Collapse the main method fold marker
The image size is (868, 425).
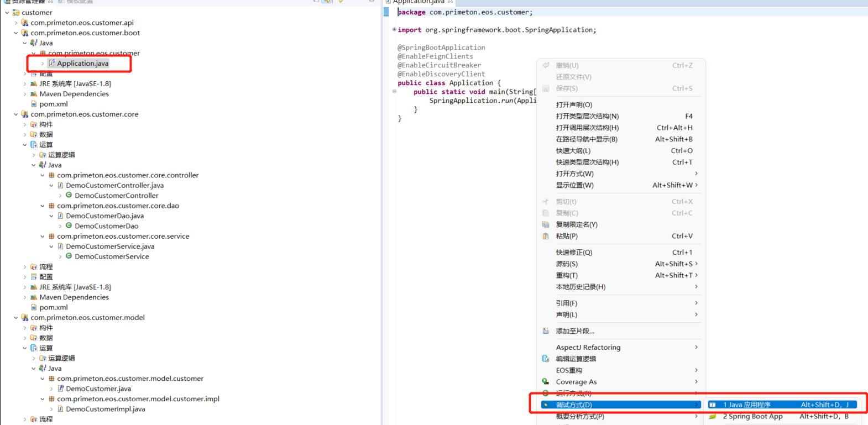(x=394, y=92)
